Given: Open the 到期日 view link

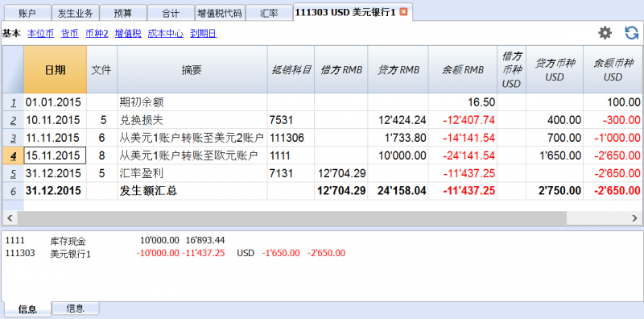Looking at the screenshot, I should [204, 34].
